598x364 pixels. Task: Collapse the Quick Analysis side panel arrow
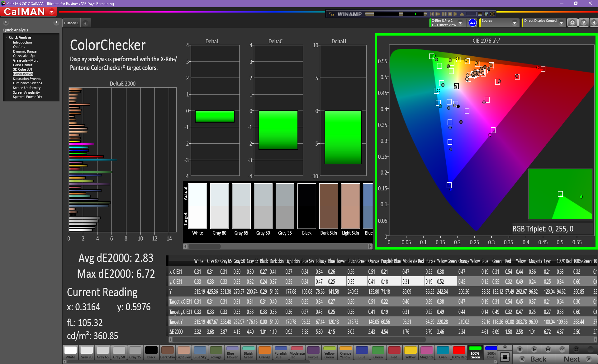click(56, 22)
